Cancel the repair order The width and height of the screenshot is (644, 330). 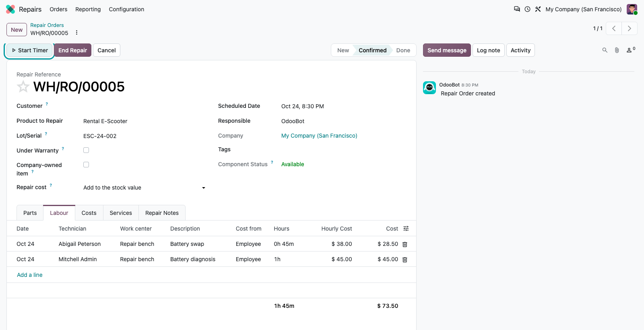click(107, 50)
